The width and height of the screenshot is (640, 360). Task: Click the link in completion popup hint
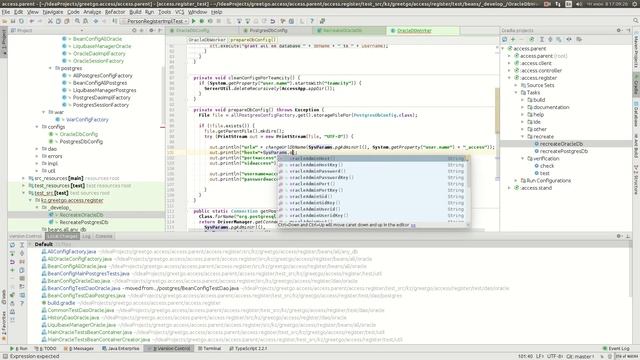[x=413, y=225]
